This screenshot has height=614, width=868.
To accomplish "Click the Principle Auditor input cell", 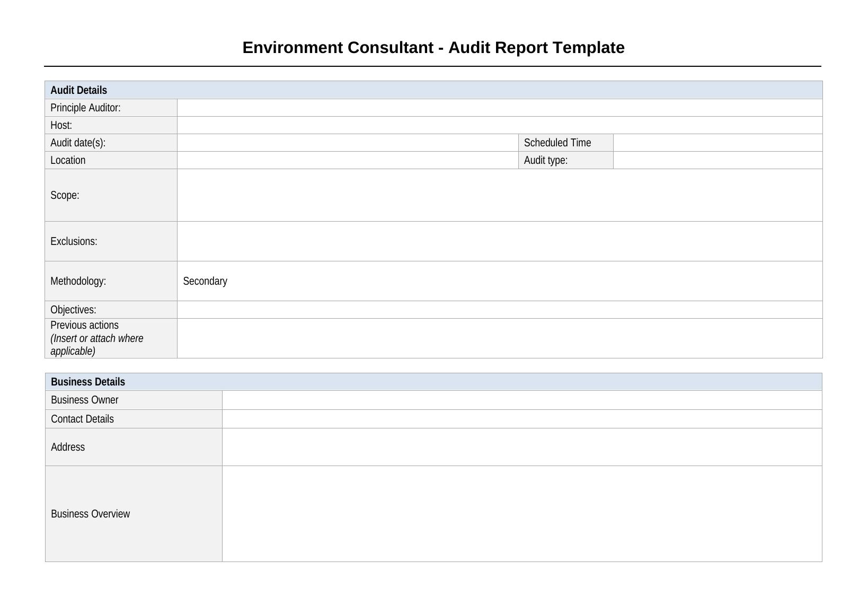I will point(499,108).
